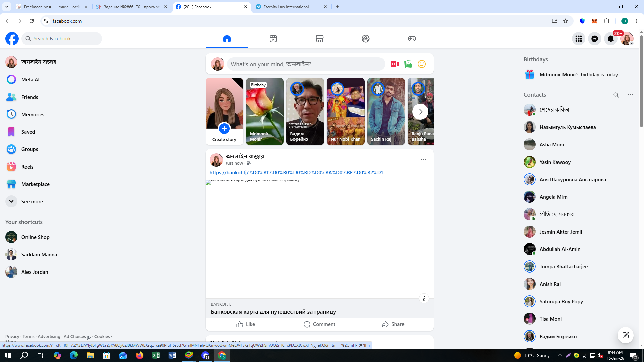This screenshot has width=644, height=362.
Task: Click the Photo/video icon in post composer
Action: [x=408, y=64]
